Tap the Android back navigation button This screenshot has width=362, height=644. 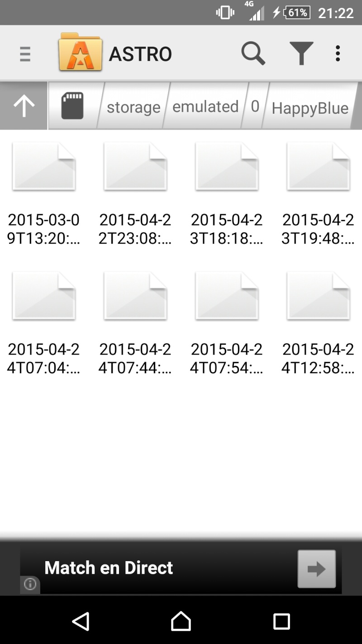pyautogui.click(x=81, y=621)
